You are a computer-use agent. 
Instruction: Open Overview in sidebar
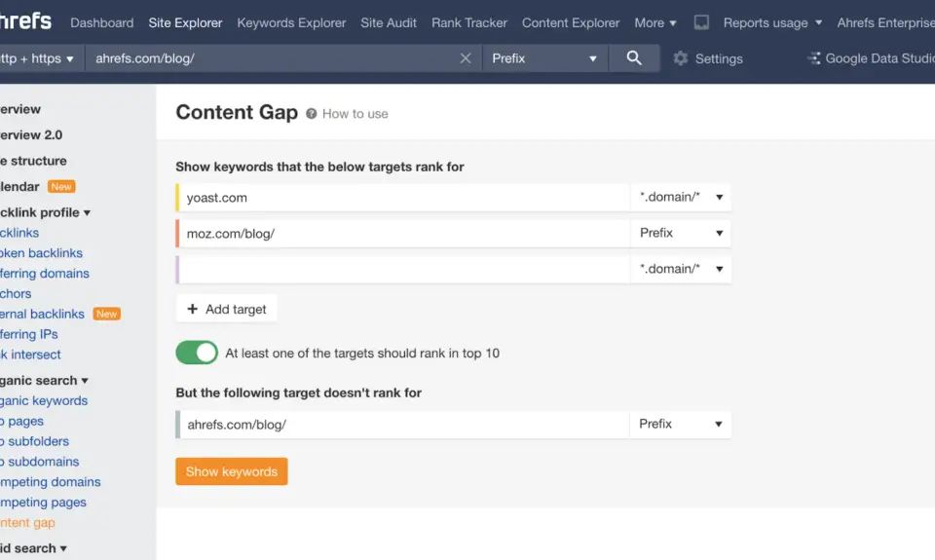pos(20,109)
